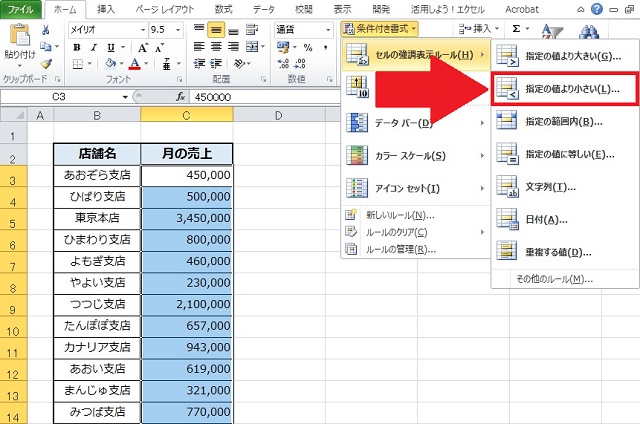Open the font color dropdown arrow
640x424 pixels.
point(146,64)
